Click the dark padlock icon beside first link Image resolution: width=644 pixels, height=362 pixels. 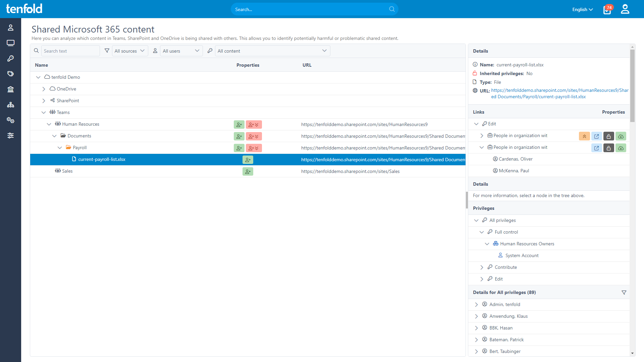(609, 136)
